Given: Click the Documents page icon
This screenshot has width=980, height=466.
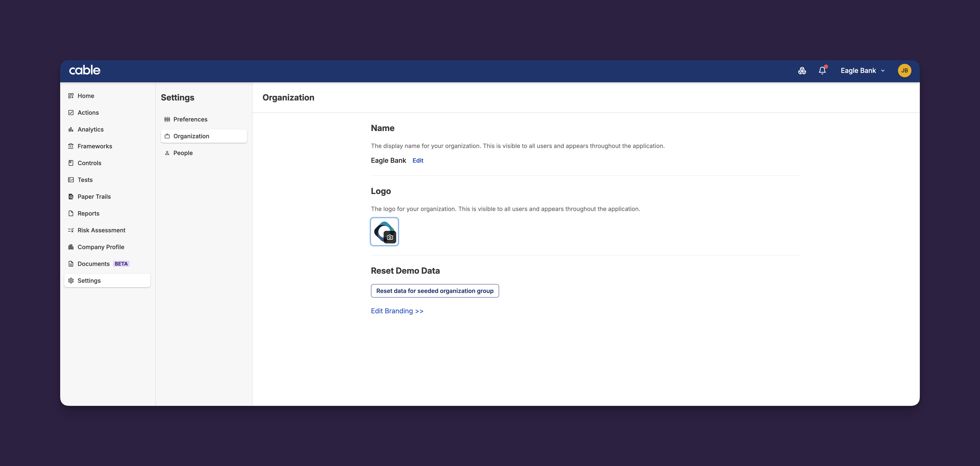Looking at the screenshot, I should coord(71,264).
